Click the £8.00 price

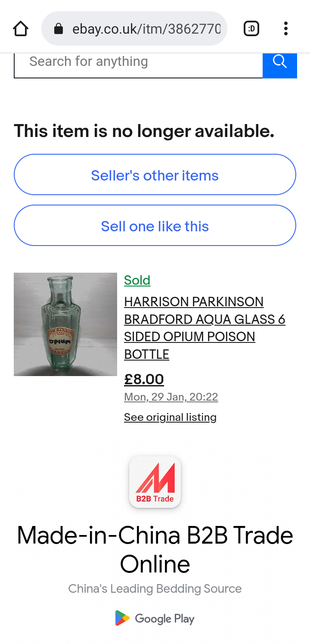pyautogui.click(x=144, y=380)
